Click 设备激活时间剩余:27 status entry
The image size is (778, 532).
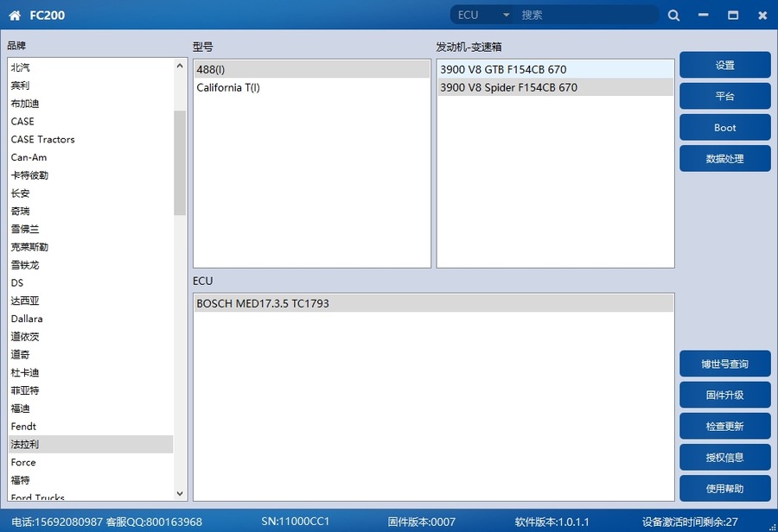(690, 522)
